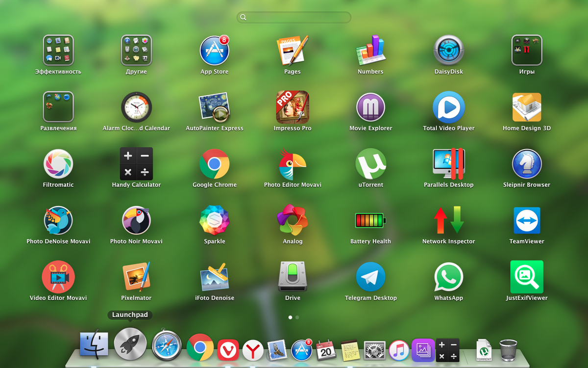Open Finder from the Dock
Viewport: 588px width, 368px height.
(x=94, y=343)
